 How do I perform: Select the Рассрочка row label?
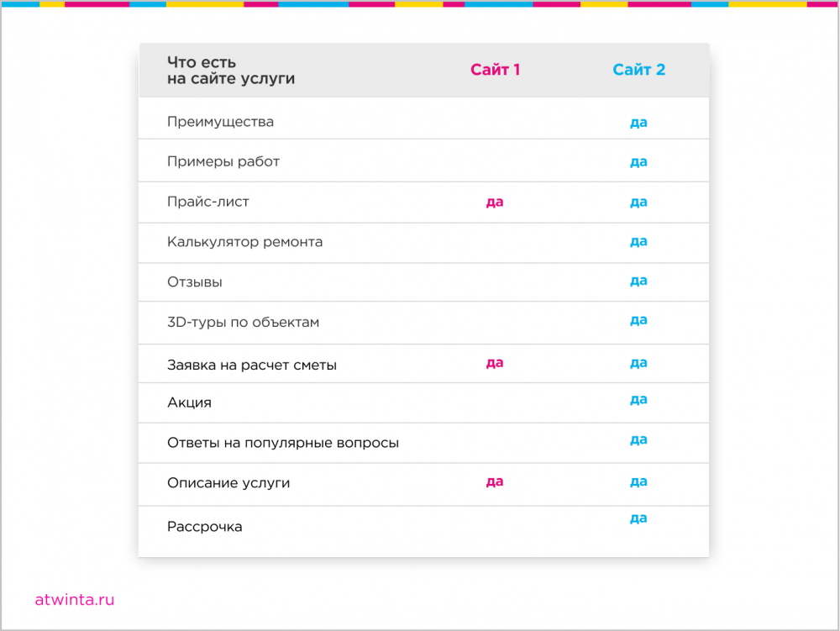(205, 527)
